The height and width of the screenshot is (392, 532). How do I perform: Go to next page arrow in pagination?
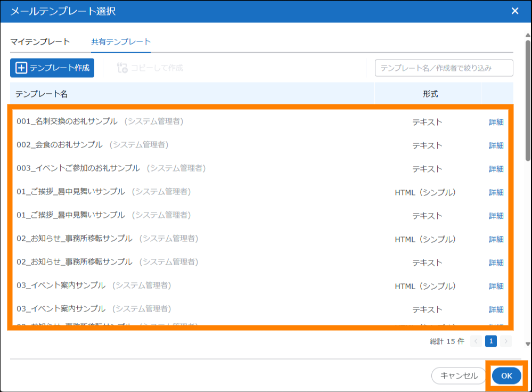(505, 341)
